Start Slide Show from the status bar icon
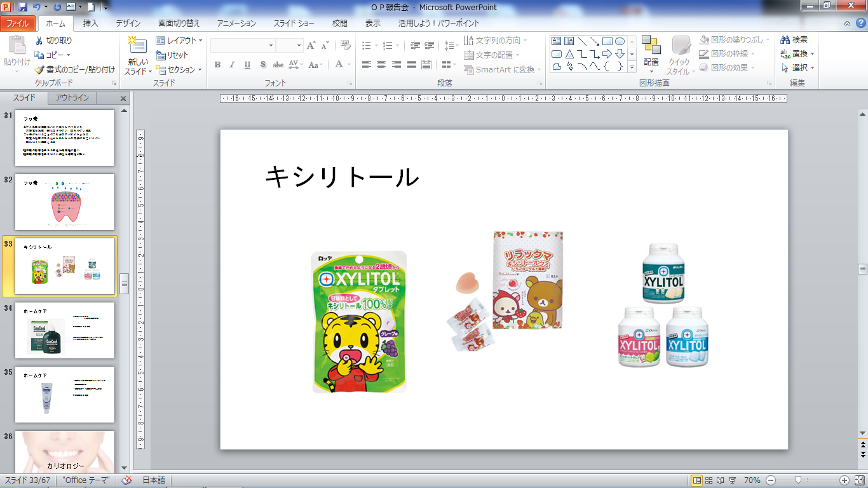 click(x=732, y=480)
